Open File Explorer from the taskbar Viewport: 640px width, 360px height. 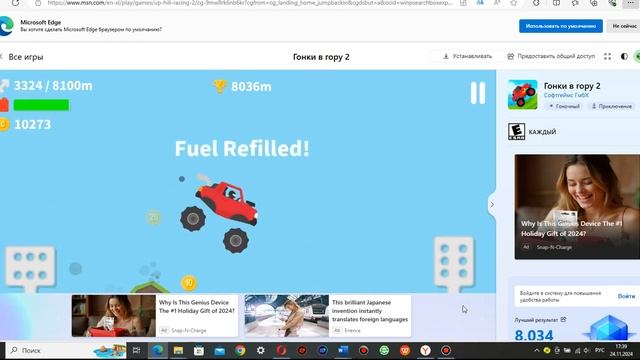point(178,350)
